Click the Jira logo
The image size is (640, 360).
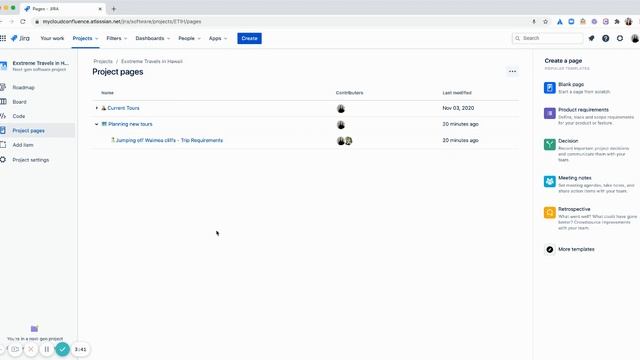coord(20,38)
